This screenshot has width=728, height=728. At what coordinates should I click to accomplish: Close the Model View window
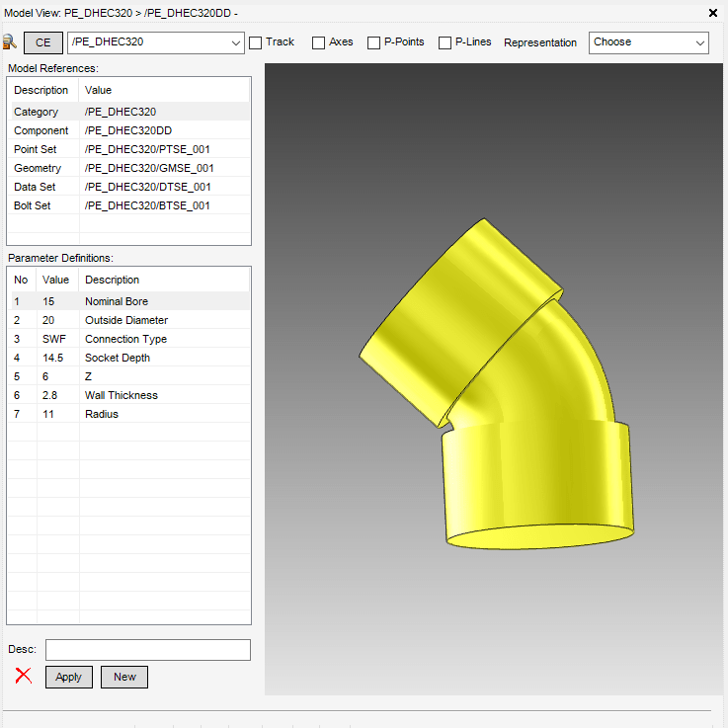713,13
